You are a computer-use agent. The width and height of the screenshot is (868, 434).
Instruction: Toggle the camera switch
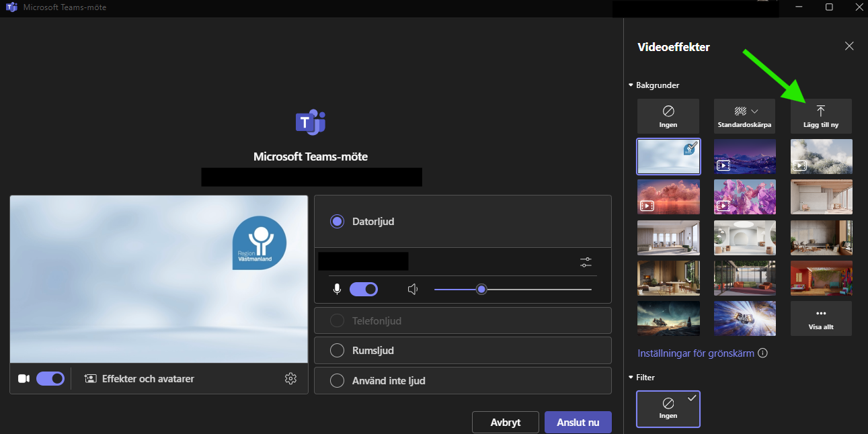tap(50, 379)
